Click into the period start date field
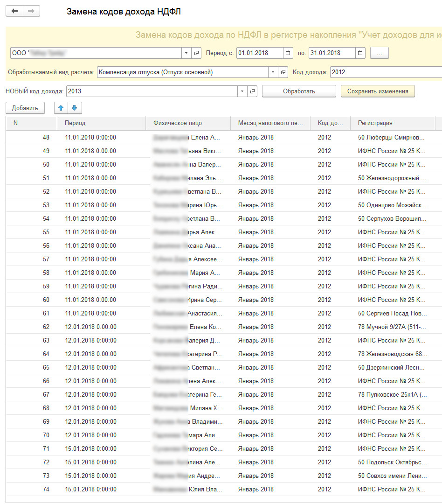Viewport: 442px width, 504px height. pos(260,53)
